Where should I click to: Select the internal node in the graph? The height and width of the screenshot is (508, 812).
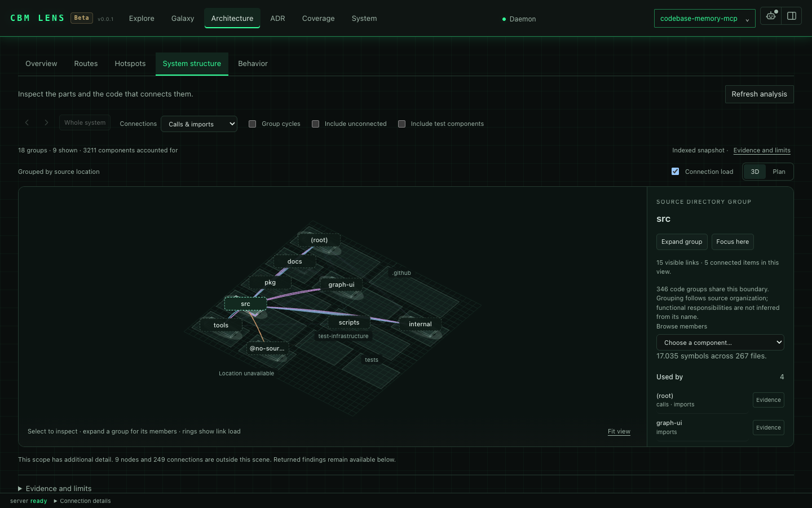pos(420,324)
